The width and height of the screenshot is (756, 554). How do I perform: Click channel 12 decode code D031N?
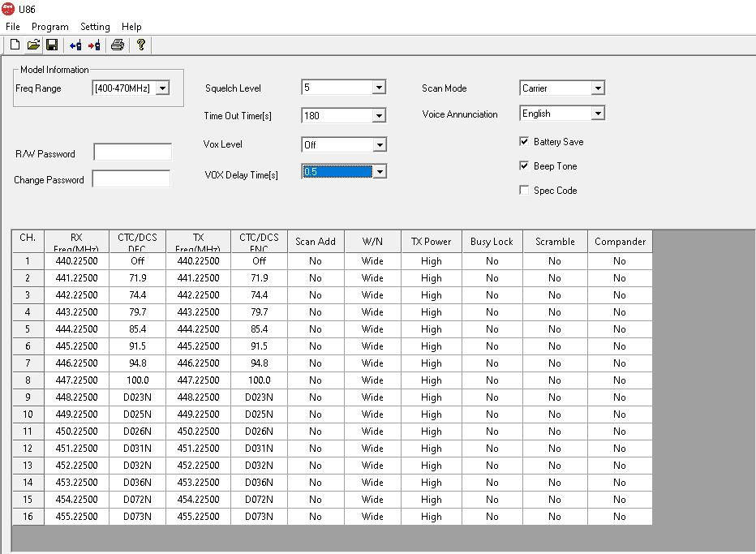[137, 449]
